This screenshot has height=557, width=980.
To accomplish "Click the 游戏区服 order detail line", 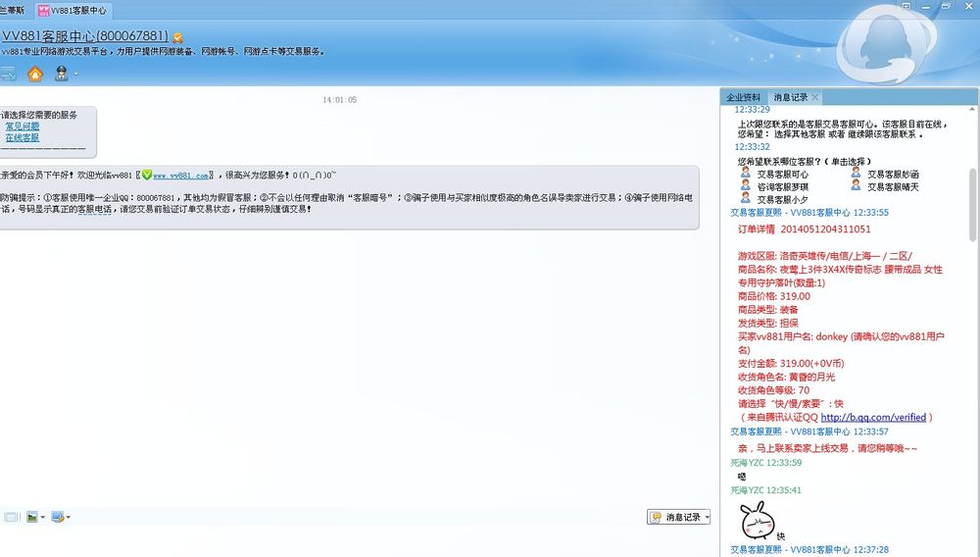I will tap(825, 256).
